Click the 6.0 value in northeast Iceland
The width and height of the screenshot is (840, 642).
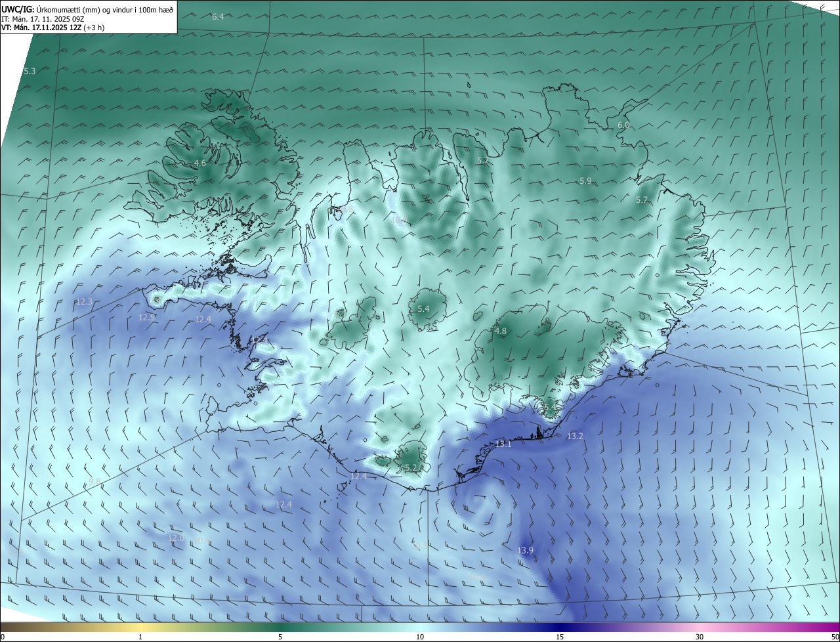623,125
